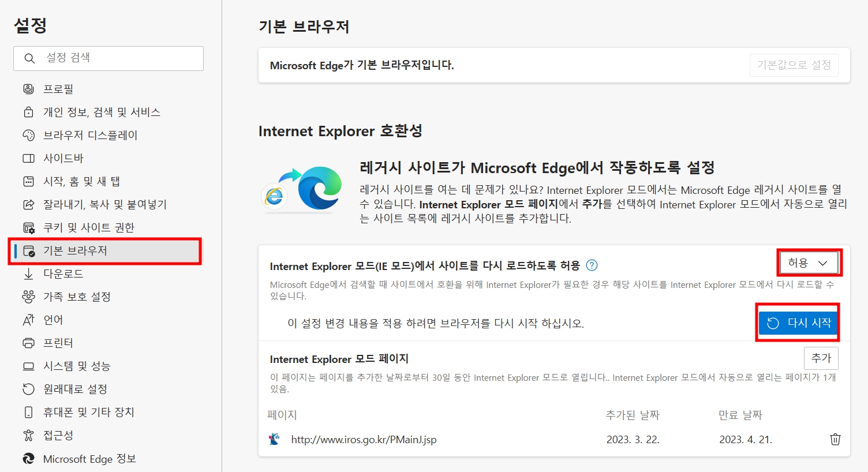This screenshot has height=472, width=868.
Task: Click the profile icon in sidebar
Action: (28, 89)
